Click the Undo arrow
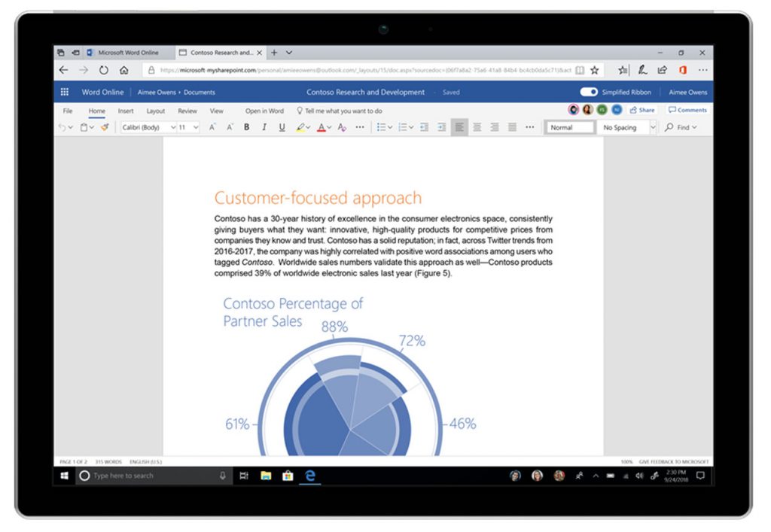The height and width of the screenshot is (532, 771). pos(62,128)
